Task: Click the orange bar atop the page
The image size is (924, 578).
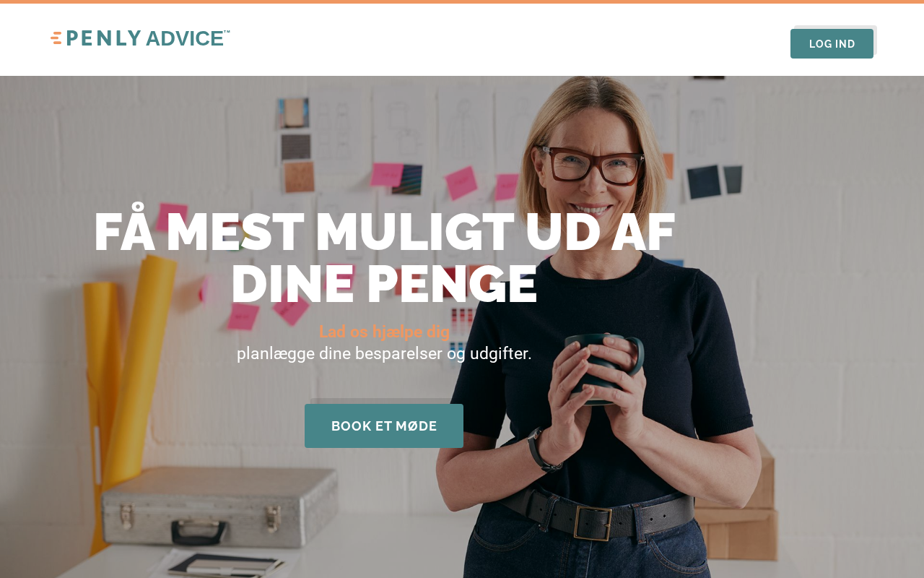Action: click(462, 1)
